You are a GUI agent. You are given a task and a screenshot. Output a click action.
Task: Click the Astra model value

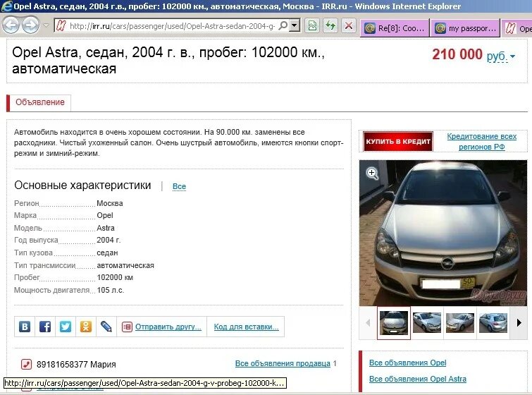106,228
